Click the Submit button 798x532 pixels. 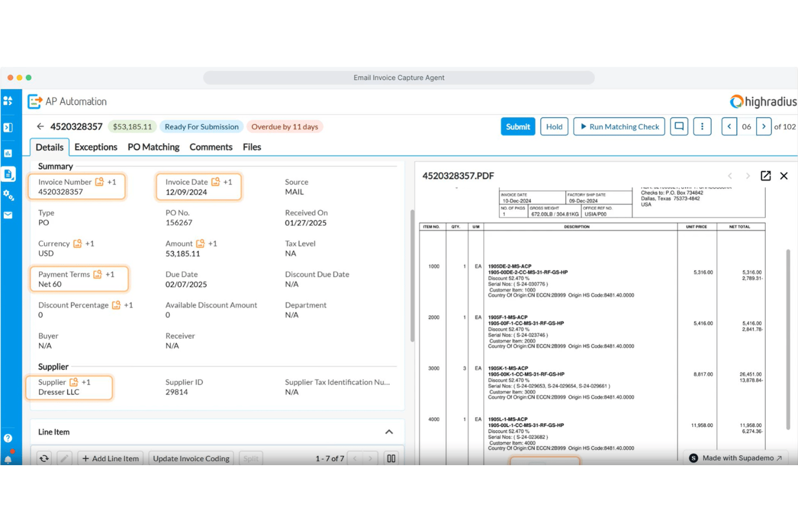tap(518, 127)
